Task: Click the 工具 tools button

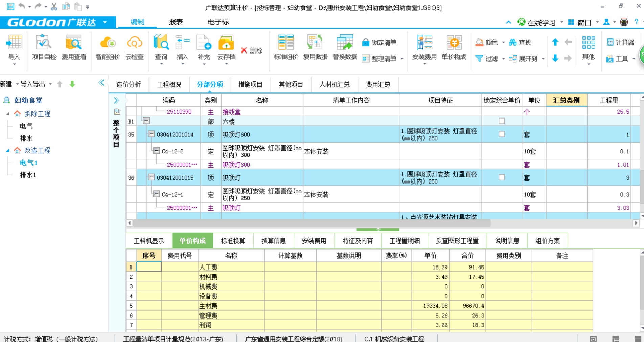Action: point(618,59)
